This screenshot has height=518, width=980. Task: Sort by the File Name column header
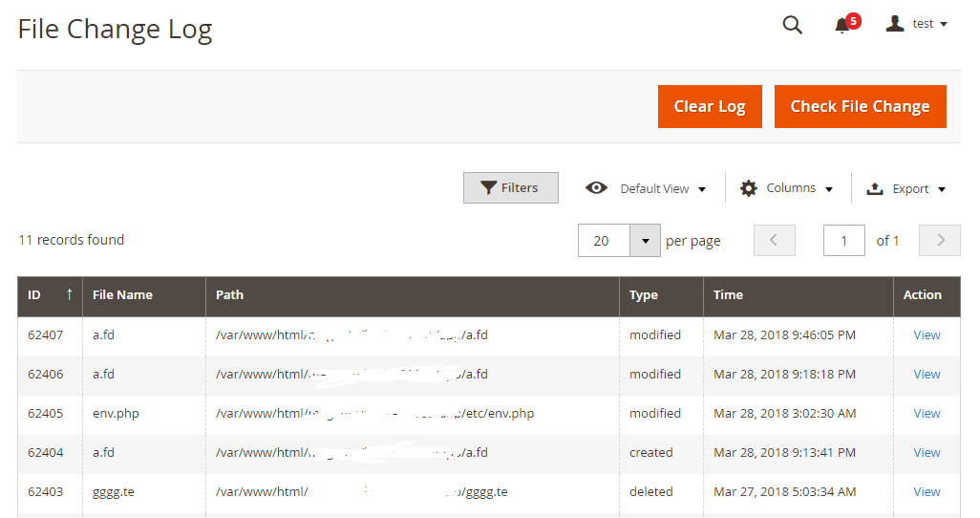pos(122,295)
